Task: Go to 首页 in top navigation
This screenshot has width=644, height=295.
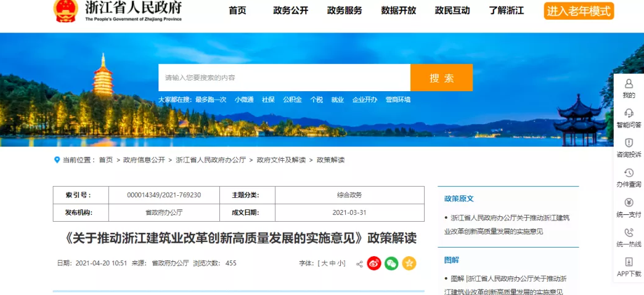Action: pos(237,10)
